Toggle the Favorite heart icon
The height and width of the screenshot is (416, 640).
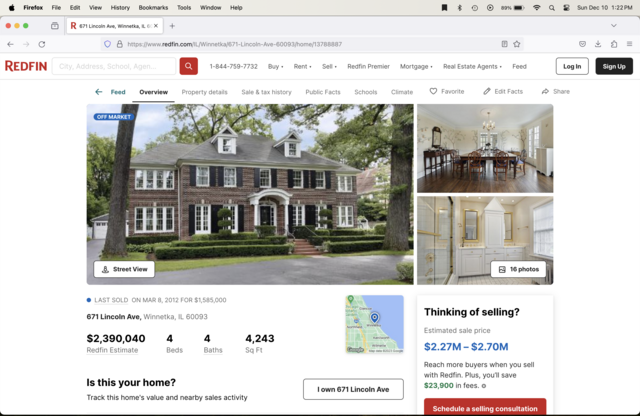[433, 91]
